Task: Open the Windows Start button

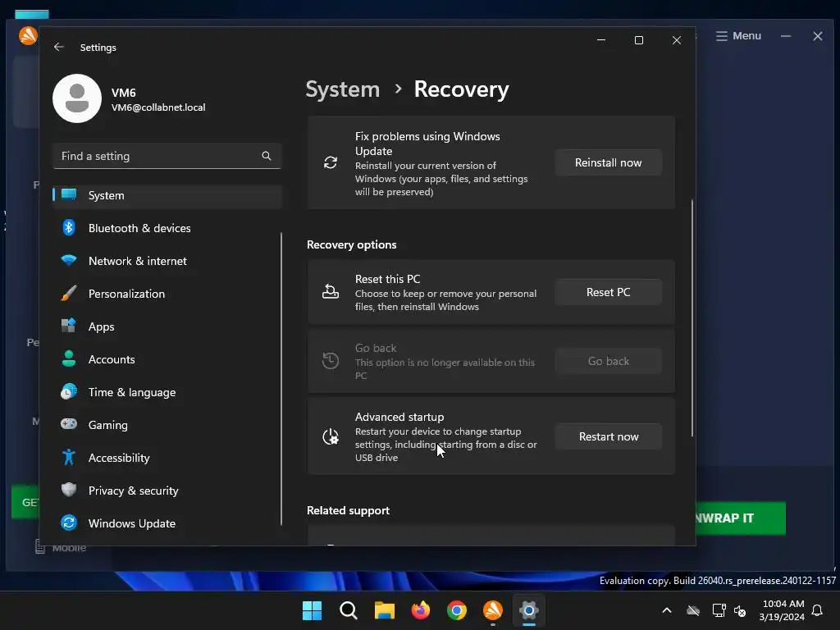Action: tap(312, 610)
